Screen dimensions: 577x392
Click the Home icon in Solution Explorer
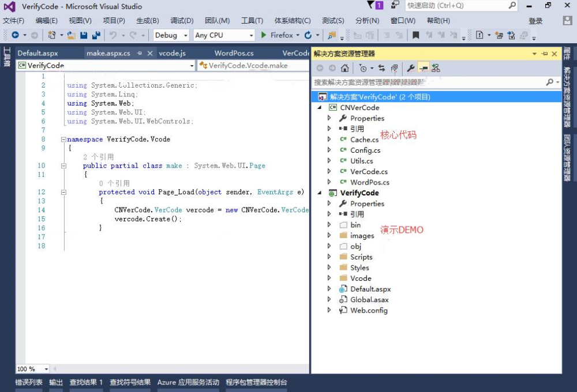click(x=345, y=68)
